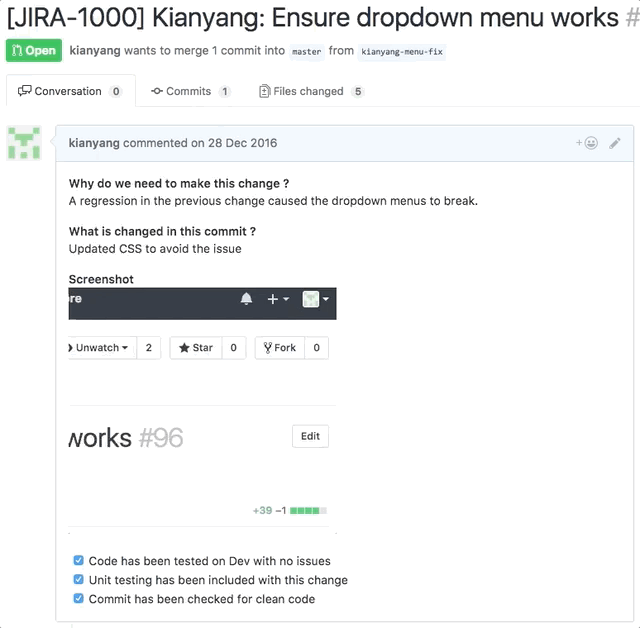Click the kianyang avatar next to comment
The height and width of the screenshot is (628, 640).
(x=24, y=143)
